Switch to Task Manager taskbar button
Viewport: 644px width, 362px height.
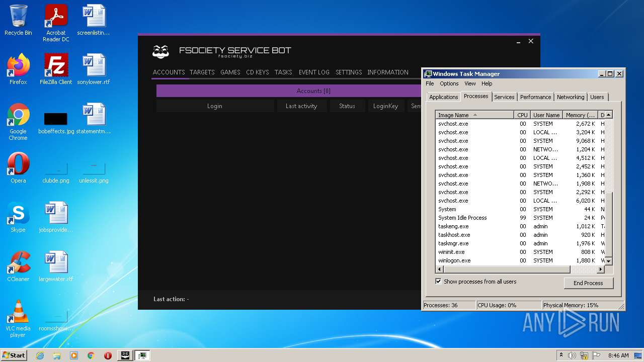click(142, 355)
